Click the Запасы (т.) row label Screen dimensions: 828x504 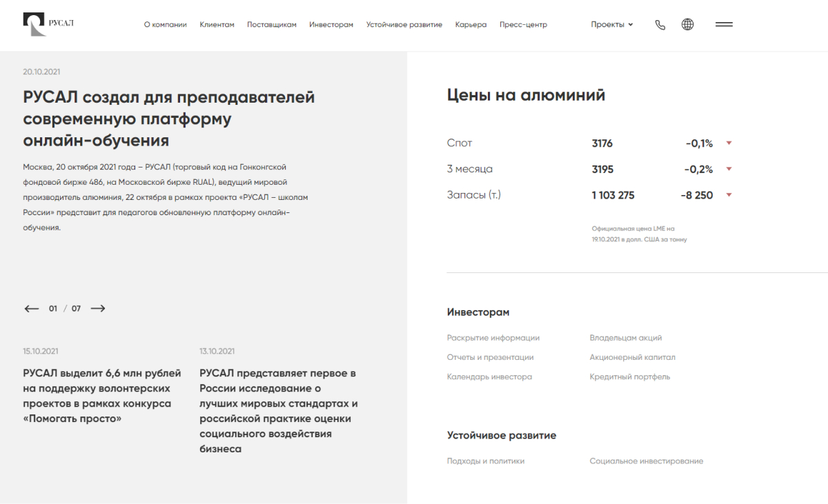[474, 195]
